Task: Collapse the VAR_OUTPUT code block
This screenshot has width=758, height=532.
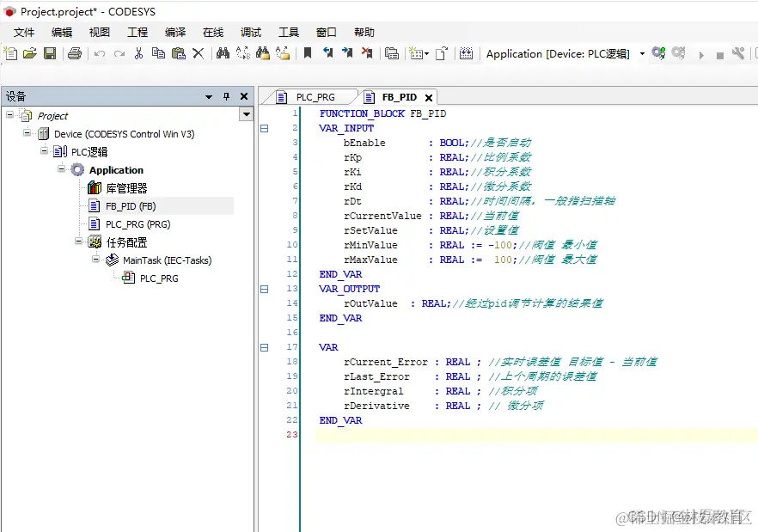Action: (x=265, y=290)
